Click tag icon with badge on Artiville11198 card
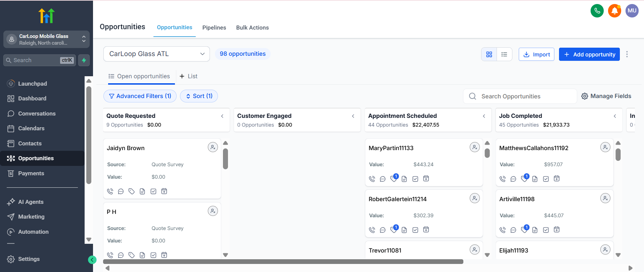 525,229
